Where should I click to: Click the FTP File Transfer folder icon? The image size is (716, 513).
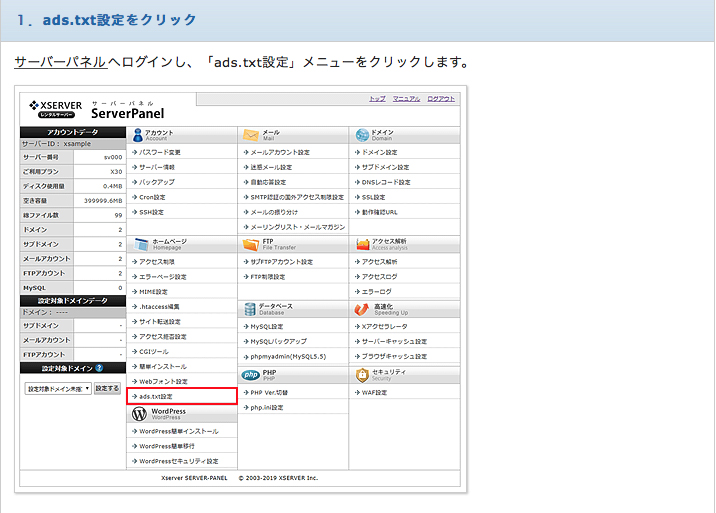[251, 244]
